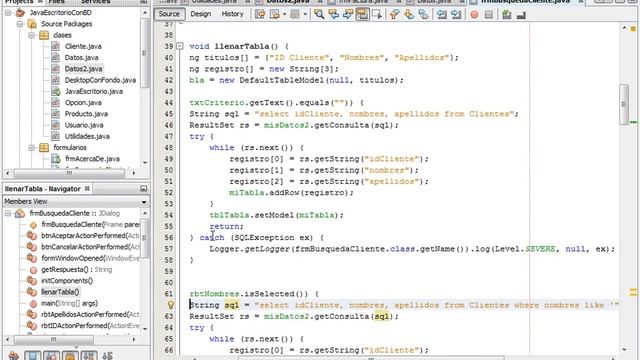
Task: Select frmAcercaDe.java in Projects tree
Action: pyautogui.click(x=92, y=159)
